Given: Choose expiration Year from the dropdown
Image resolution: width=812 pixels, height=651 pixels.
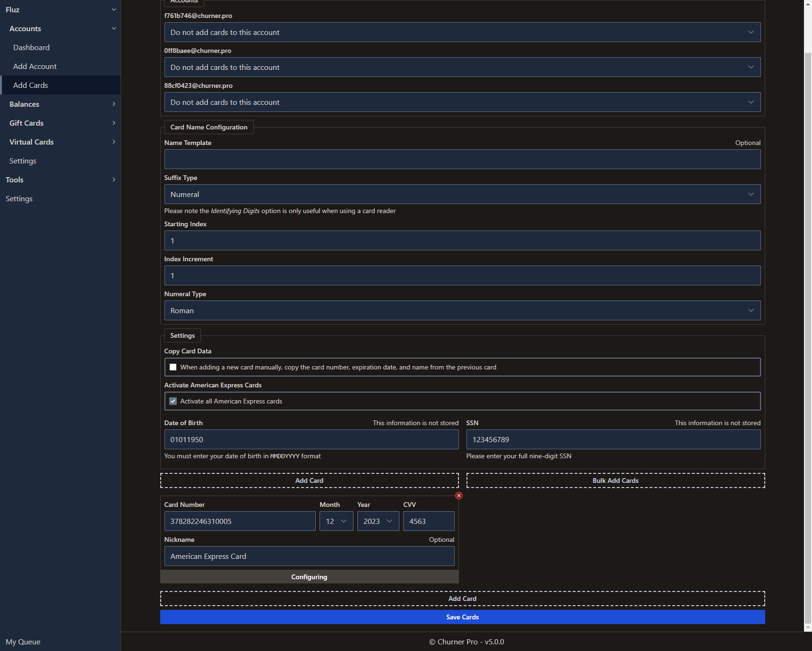Looking at the screenshot, I should pos(378,521).
